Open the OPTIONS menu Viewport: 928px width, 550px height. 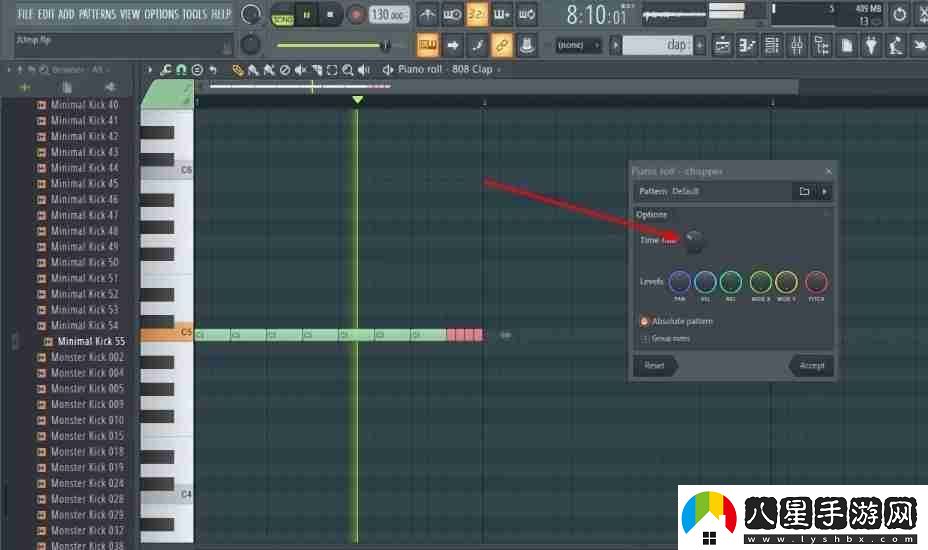tap(161, 14)
